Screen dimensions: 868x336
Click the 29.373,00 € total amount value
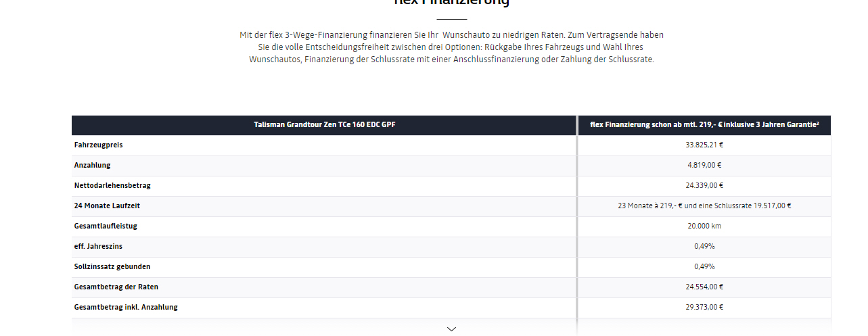[x=704, y=307]
